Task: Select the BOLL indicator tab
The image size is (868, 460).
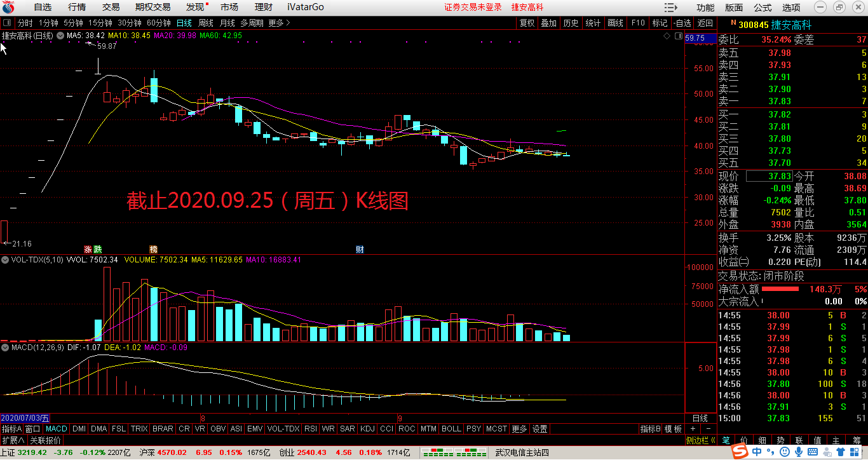Action: [451, 429]
